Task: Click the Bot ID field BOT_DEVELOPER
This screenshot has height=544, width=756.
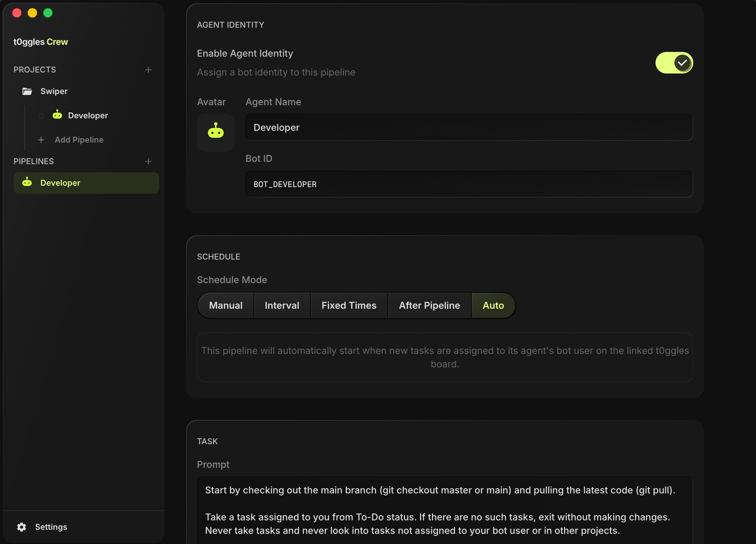Action: click(x=469, y=184)
